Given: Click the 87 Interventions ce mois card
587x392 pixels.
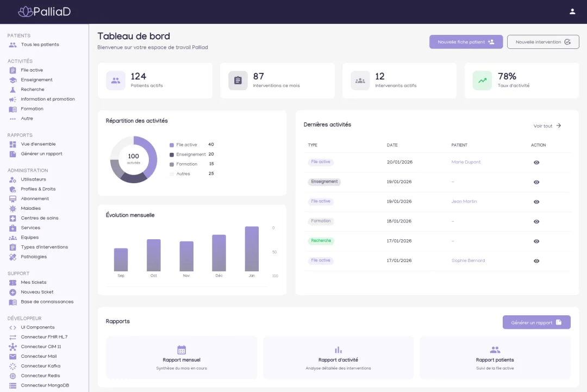Looking at the screenshot, I should (277, 80).
